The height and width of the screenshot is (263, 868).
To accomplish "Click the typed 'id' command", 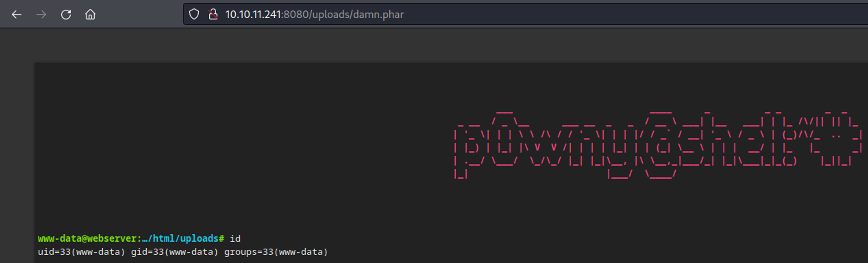I will coord(235,239).
